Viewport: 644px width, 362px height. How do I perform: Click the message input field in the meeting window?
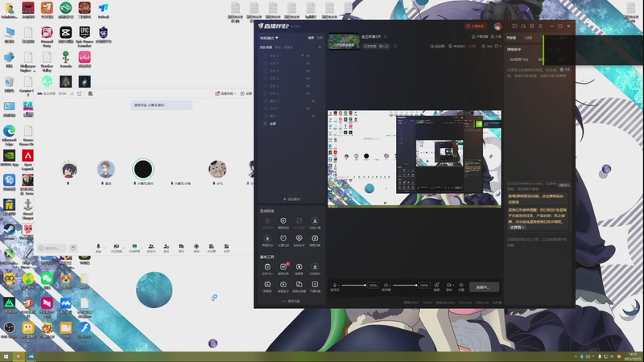(52, 248)
